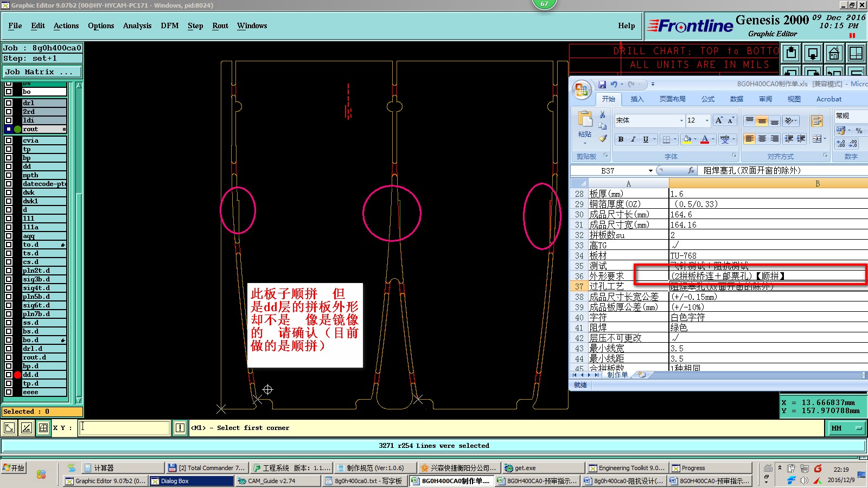
Task: Toggle the checkbox for the npth layer
Action: [x=9, y=175]
